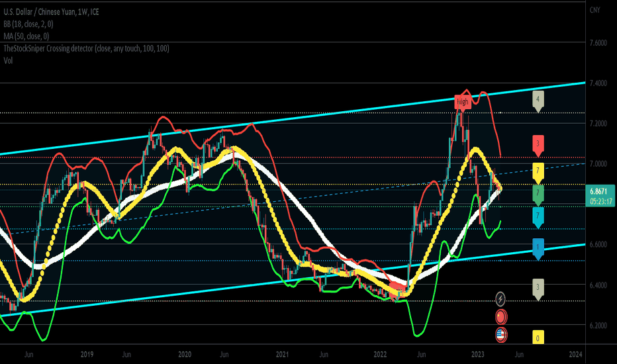Click the blue marker numbered 1

pyautogui.click(x=538, y=249)
